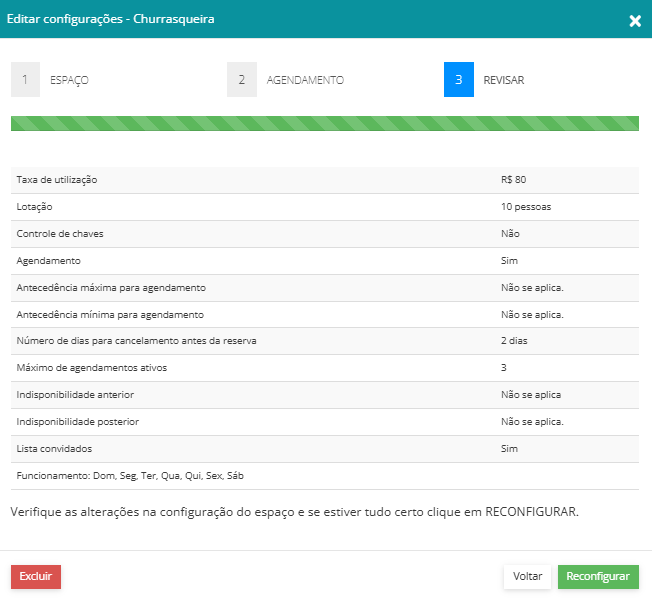Close the Editar configurações dialog
The height and width of the screenshot is (600, 652).
pos(635,21)
